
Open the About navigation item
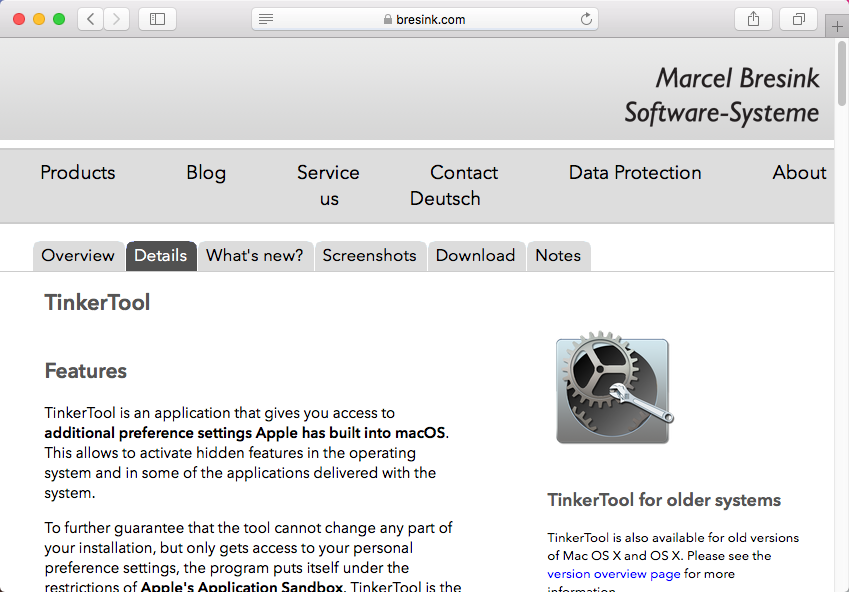[x=799, y=172]
